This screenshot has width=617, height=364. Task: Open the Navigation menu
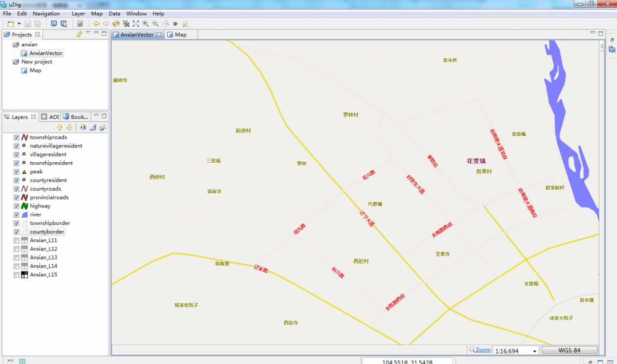coord(46,13)
